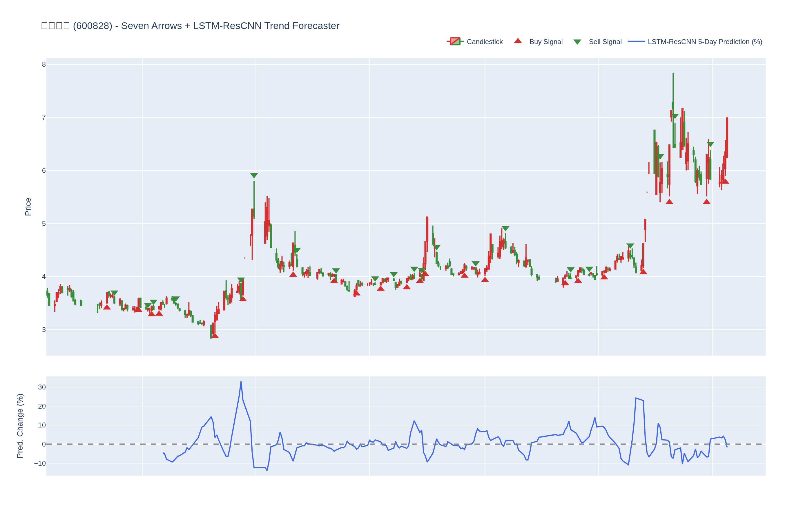Click the Price y-axis title
Screen dimensions: 812x522
coord(28,206)
